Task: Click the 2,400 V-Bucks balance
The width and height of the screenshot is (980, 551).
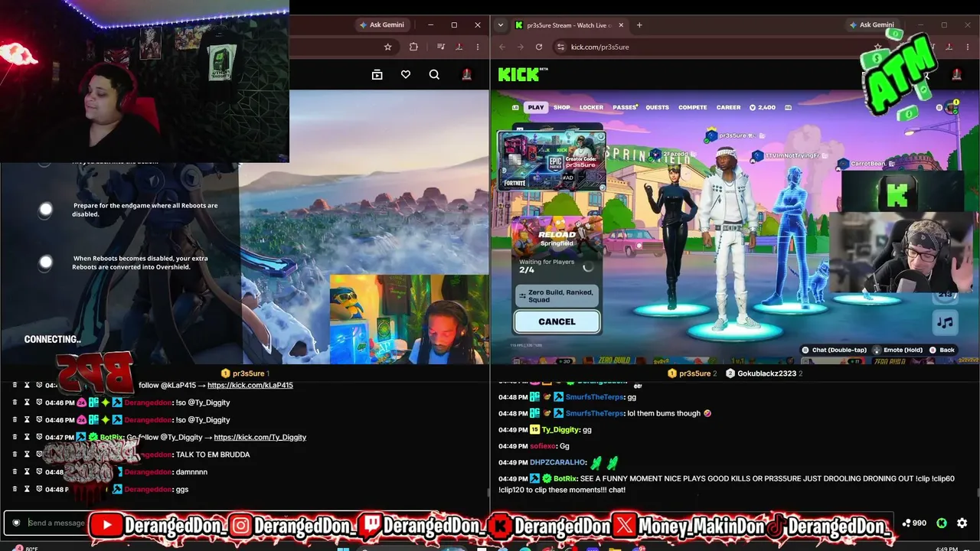Action: (763, 107)
